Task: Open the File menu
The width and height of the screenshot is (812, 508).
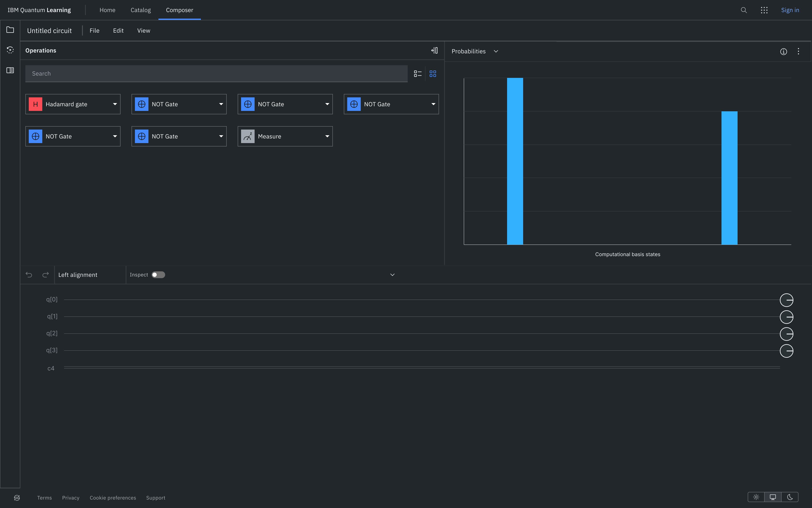Action: point(94,30)
